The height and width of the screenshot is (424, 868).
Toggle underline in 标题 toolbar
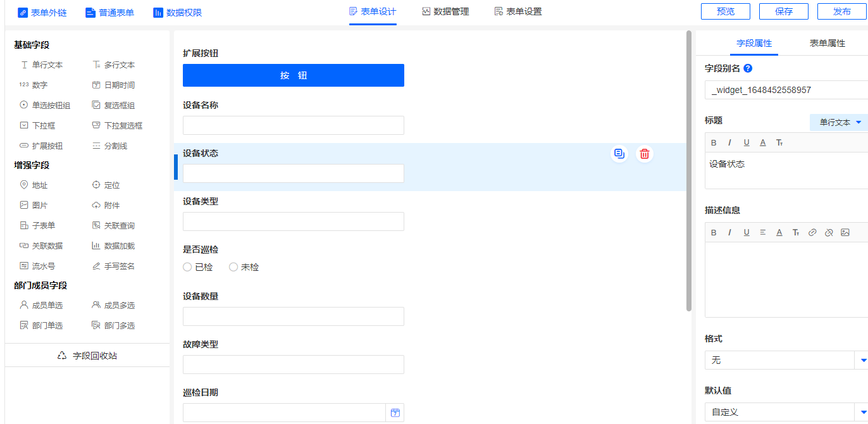(x=747, y=142)
